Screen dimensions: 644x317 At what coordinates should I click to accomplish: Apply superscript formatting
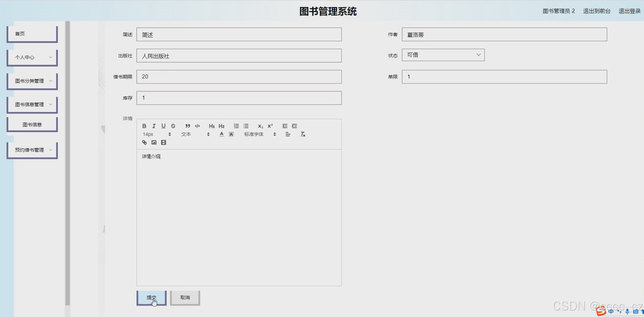(270, 126)
